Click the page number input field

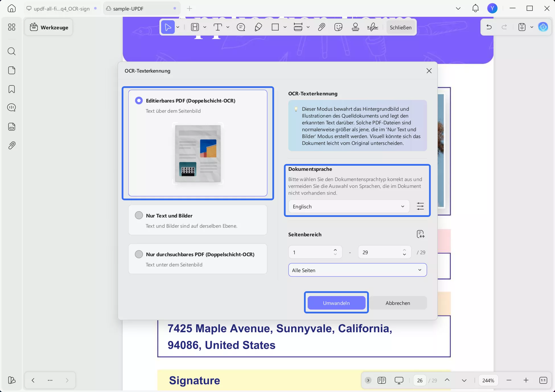pyautogui.click(x=420, y=380)
